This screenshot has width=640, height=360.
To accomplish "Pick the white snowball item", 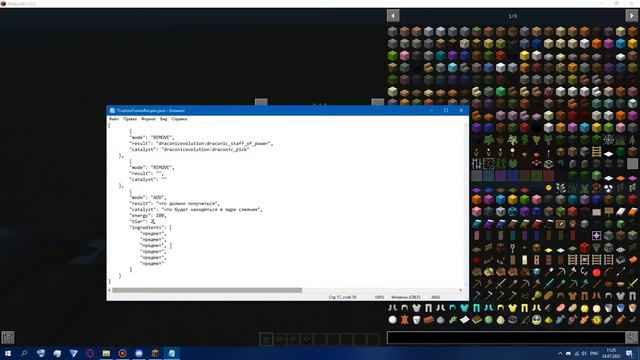I will [x=392, y=320].
